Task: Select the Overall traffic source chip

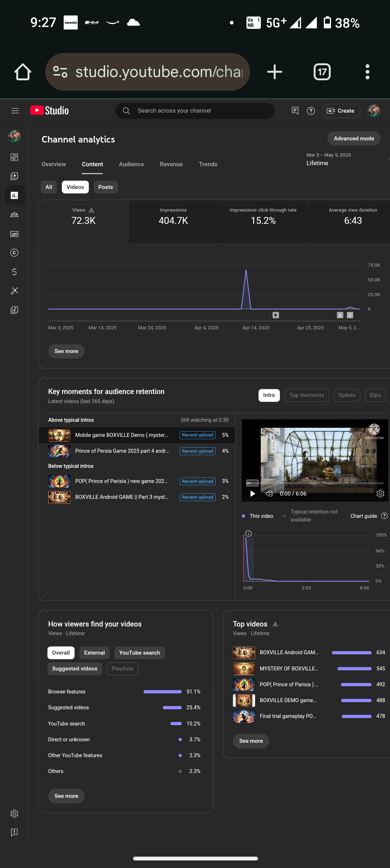Action: pos(61,653)
